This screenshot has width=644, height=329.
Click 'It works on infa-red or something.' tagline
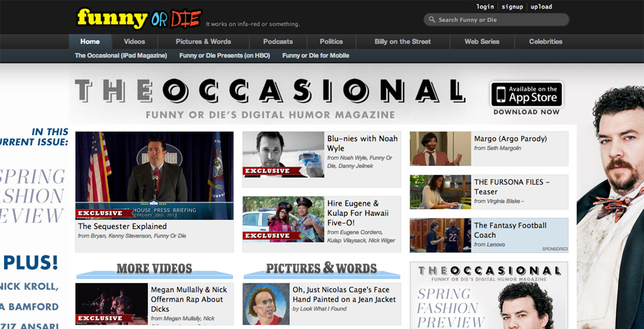[253, 24]
